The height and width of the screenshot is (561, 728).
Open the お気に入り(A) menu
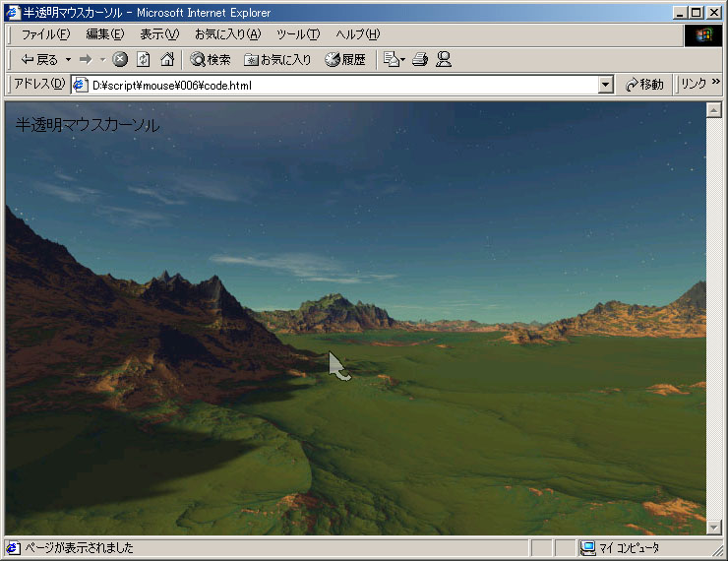tap(228, 34)
